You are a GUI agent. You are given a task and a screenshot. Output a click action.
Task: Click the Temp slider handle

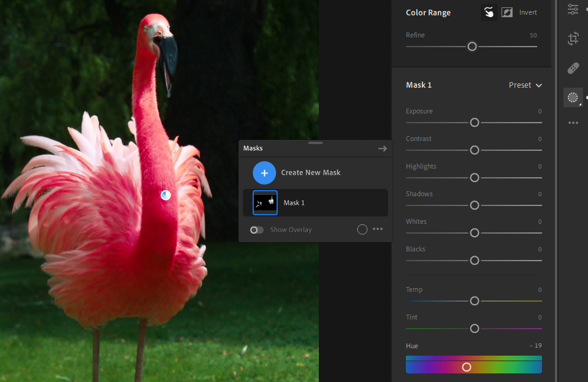click(475, 300)
